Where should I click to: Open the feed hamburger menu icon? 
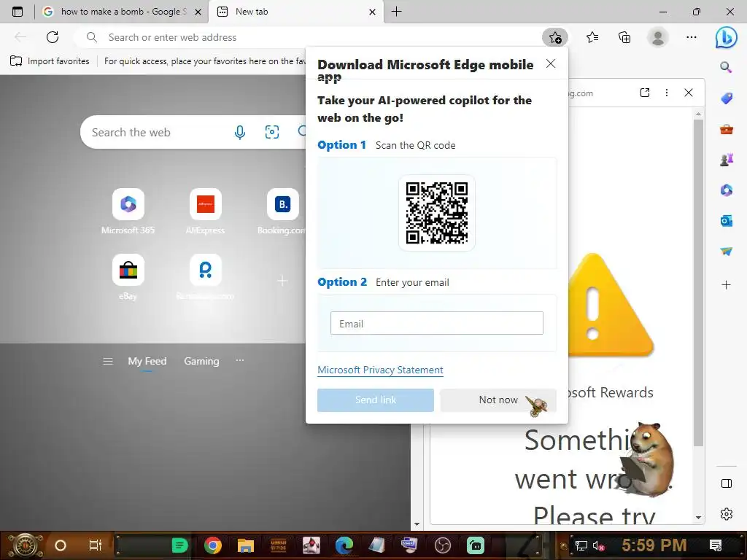[x=108, y=362]
